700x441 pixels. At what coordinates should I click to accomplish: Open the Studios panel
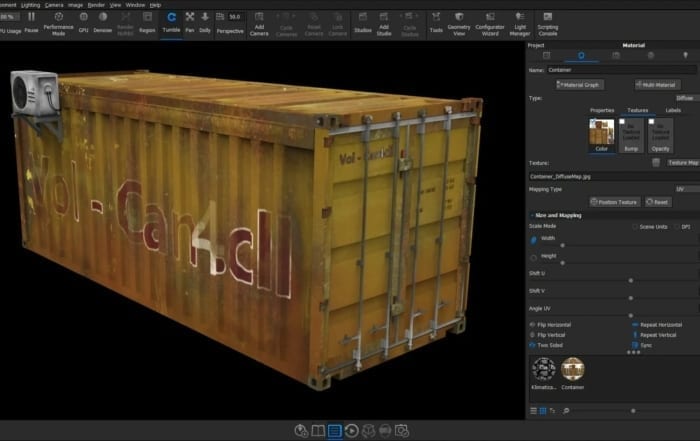click(x=363, y=22)
